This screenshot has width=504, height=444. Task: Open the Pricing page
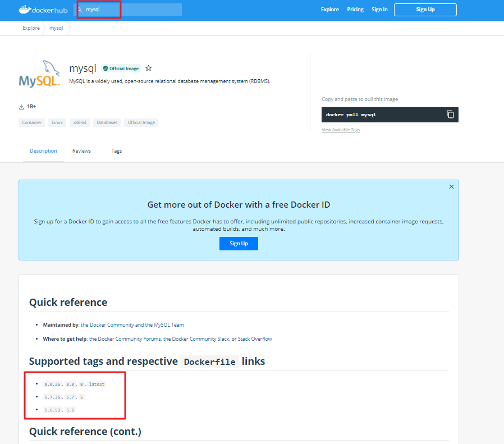[355, 10]
